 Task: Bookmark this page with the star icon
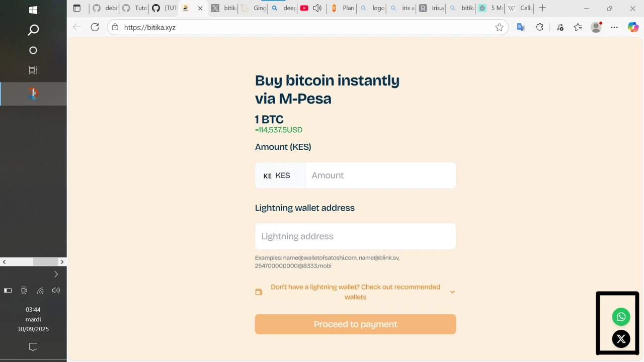(499, 28)
